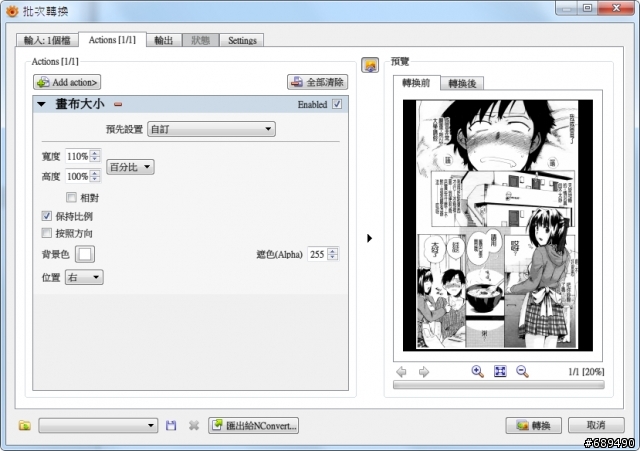Click the 寬度 width input field
Viewport: 640px width, 451px height.
coord(77,156)
